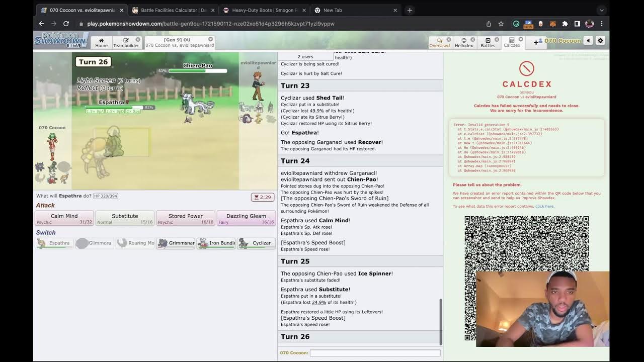Close the Calcdex tab
The width and height of the screenshot is (644, 362).
(521, 39)
